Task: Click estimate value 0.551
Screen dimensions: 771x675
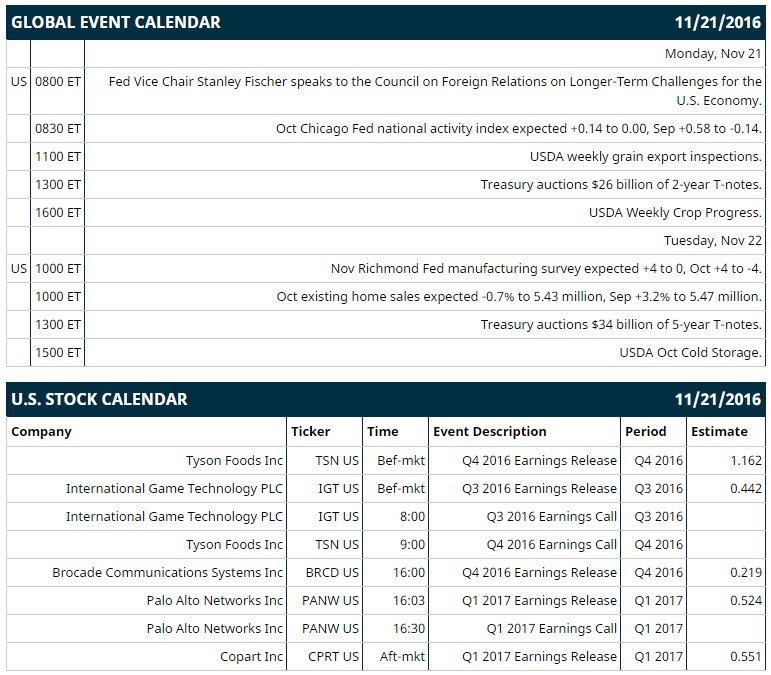Action: [x=746, y=657]
